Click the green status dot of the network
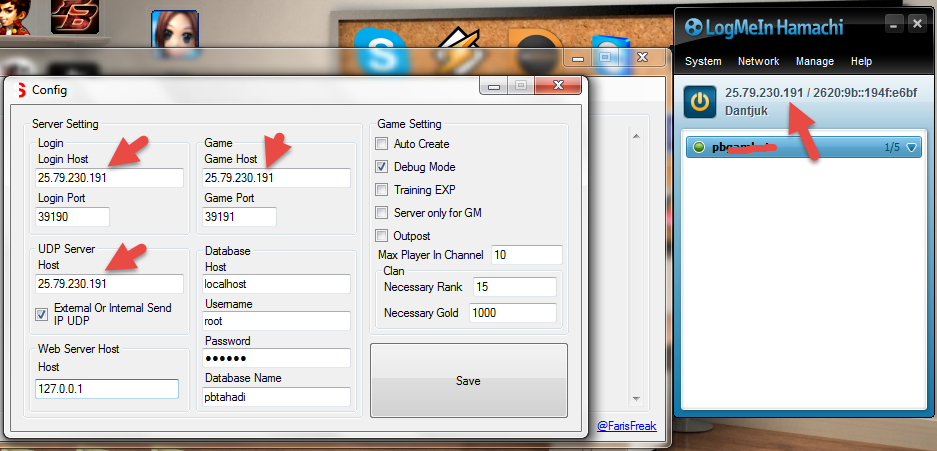937x451 pixels. pyautogui.click(x=697, y=147)
